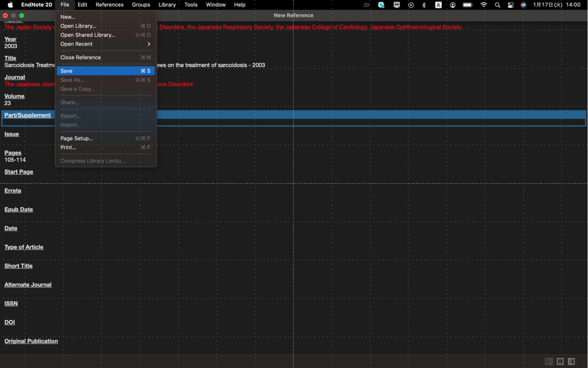
Task: Click the Date field label
Action: (x=11, y=228)
